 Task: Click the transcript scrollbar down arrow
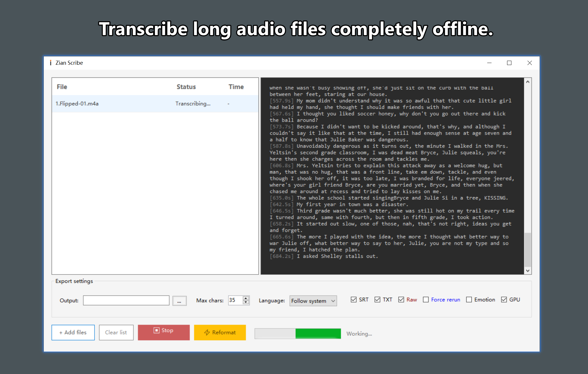click(x=528, y=270)
